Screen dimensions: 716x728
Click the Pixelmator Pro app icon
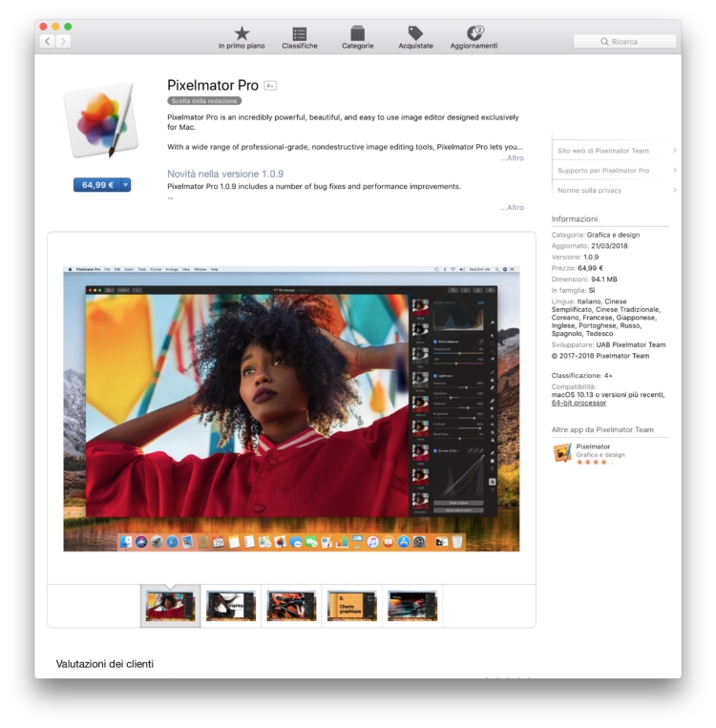(x=100, y=120)
